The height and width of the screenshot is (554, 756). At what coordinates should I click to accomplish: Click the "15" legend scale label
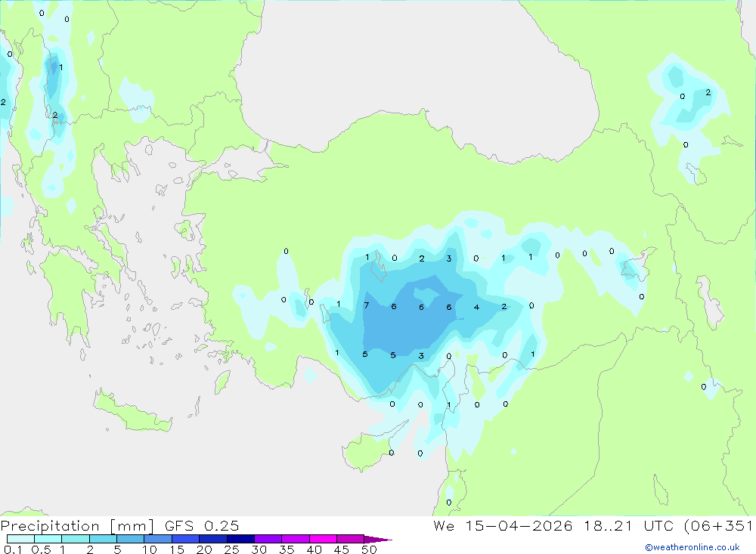[176, 549]
